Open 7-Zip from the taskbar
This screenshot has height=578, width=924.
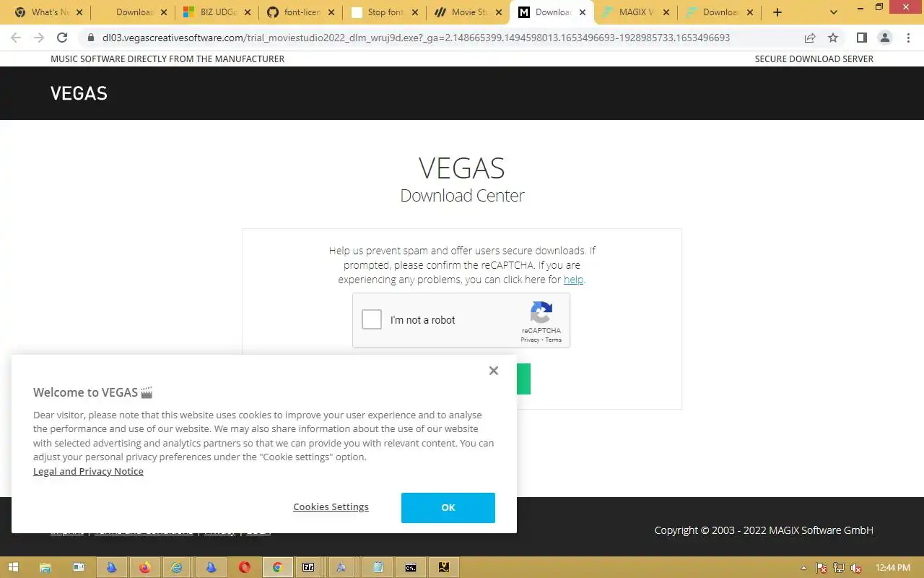[308, 567]
